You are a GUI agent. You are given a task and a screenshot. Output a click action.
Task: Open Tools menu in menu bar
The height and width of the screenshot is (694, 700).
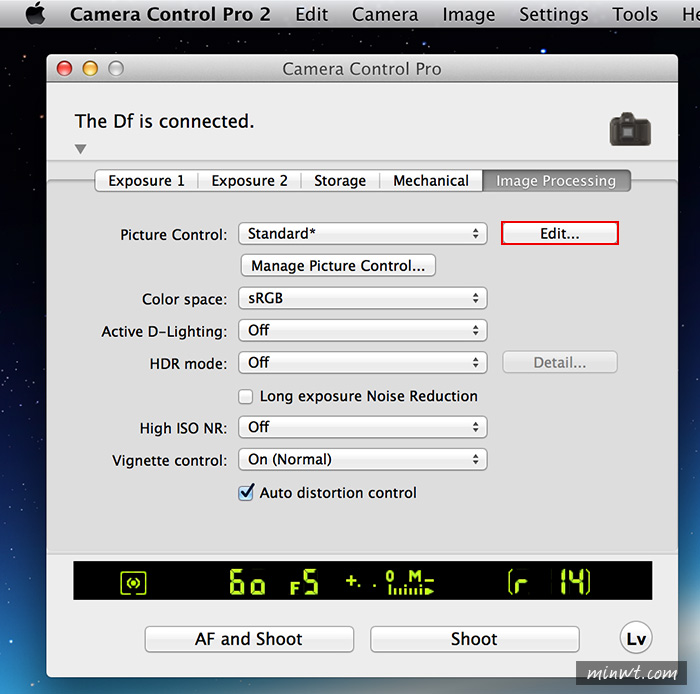pos(635,14)
